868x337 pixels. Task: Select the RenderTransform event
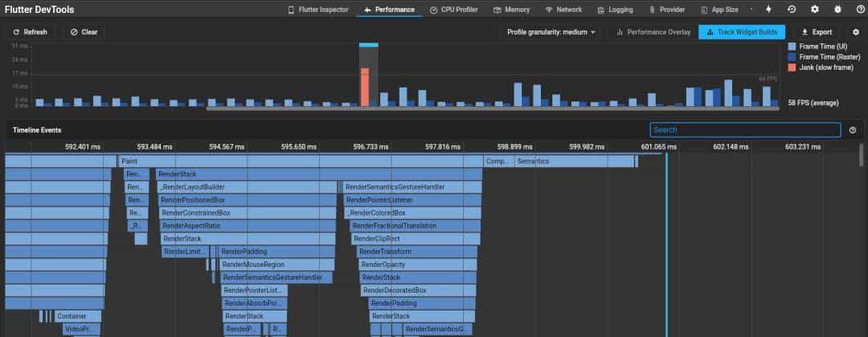(x=417, y=252)
